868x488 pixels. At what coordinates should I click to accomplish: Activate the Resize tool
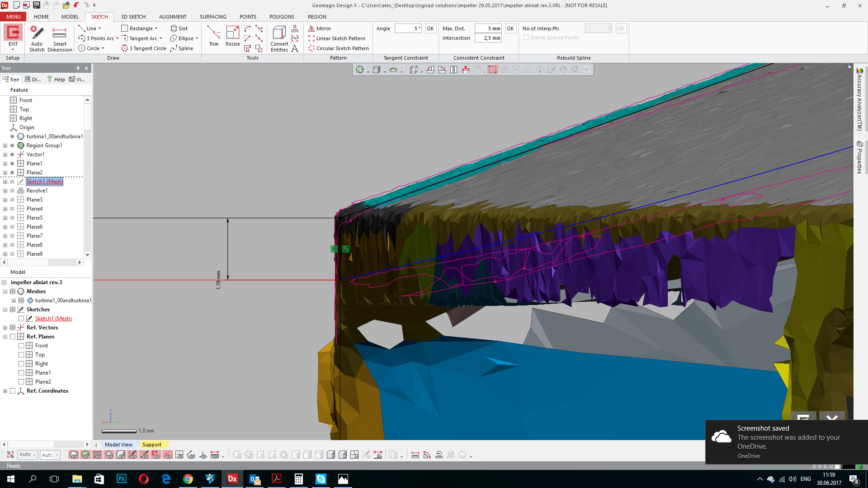tap(233, 36)
